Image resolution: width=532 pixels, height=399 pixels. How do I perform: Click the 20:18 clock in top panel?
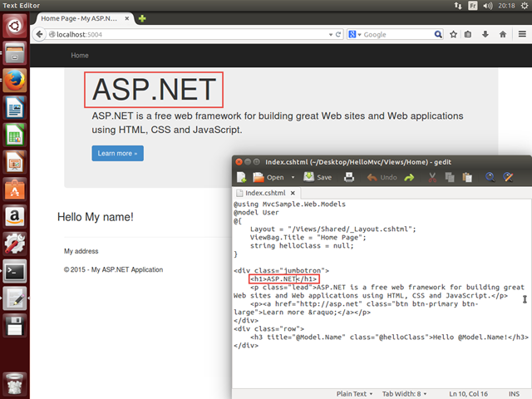(x=506, y=6)
